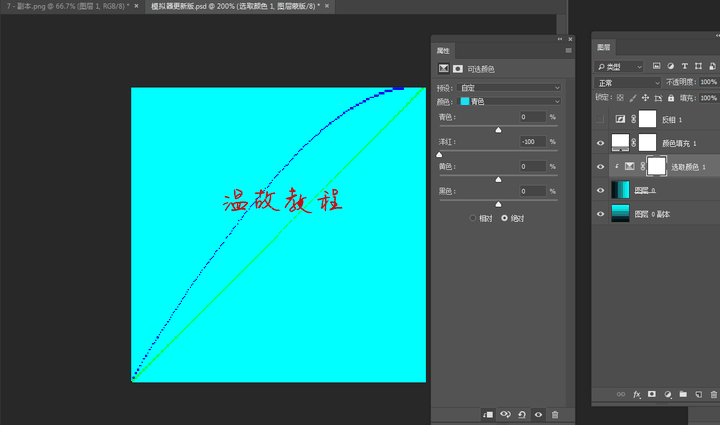720x425 pixels.
Task: Select mask thumbnail of 选取颜色 1 layer
Action: click(656, 166)
